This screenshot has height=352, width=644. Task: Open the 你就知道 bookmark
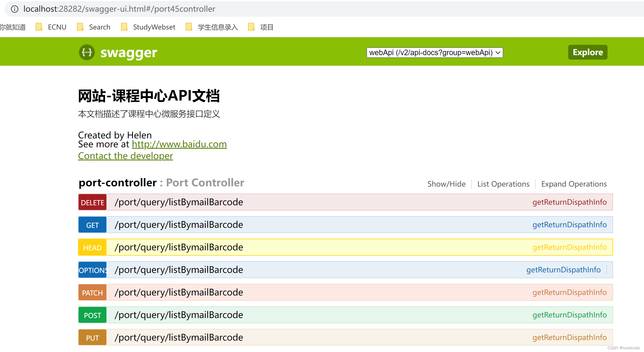tap(13, 27)
